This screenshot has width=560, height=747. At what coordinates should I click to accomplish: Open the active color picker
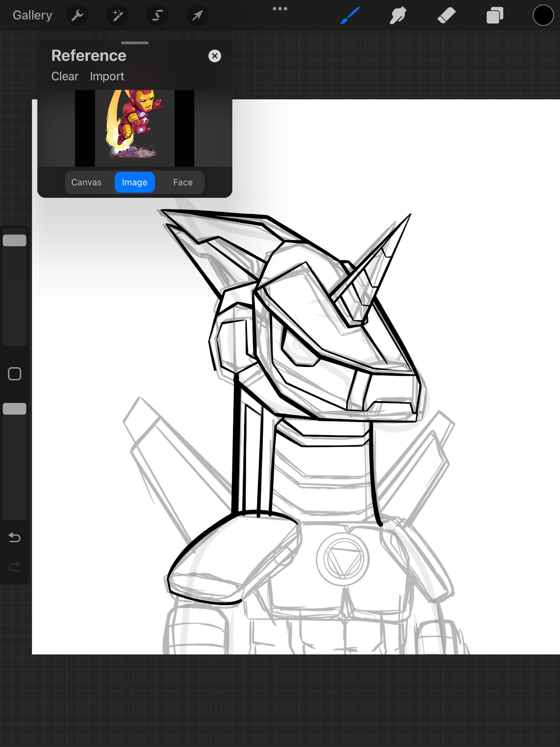(x=543, y=15)
